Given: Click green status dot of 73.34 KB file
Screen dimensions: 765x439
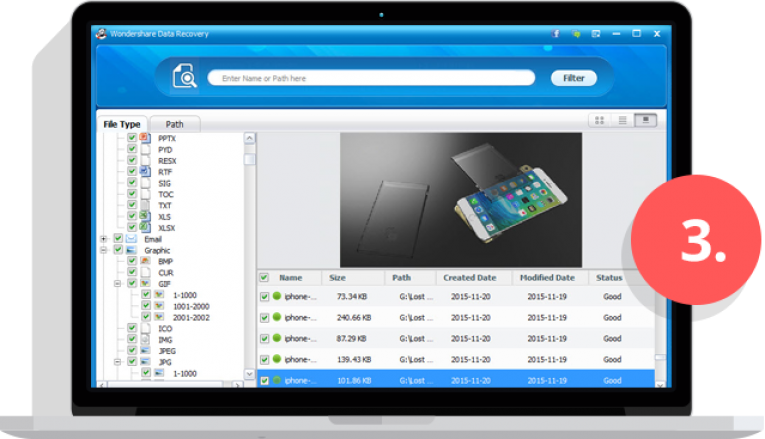Looking at the screenshot, I should click(277, 296).
